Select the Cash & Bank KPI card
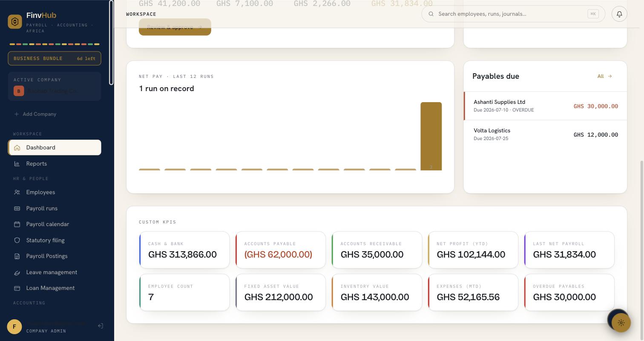Viewport: 644px width, 341px height. click(x=184, y=250)
